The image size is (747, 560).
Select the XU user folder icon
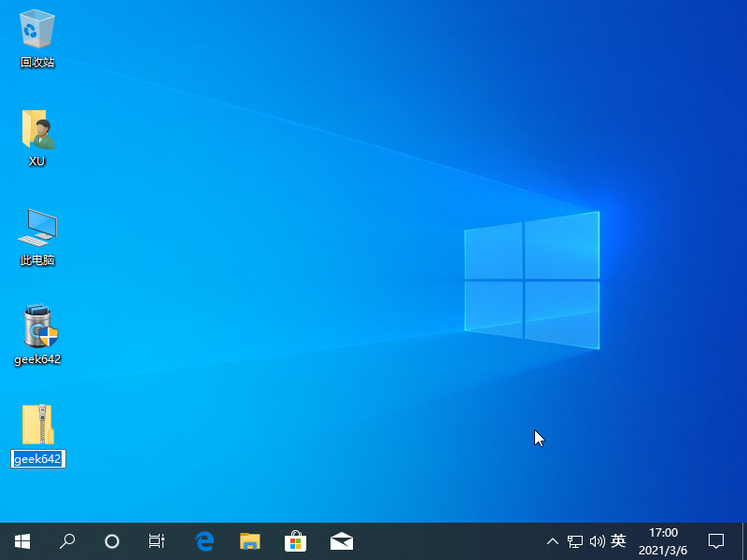pyautogui.click(x=37, y=130)
